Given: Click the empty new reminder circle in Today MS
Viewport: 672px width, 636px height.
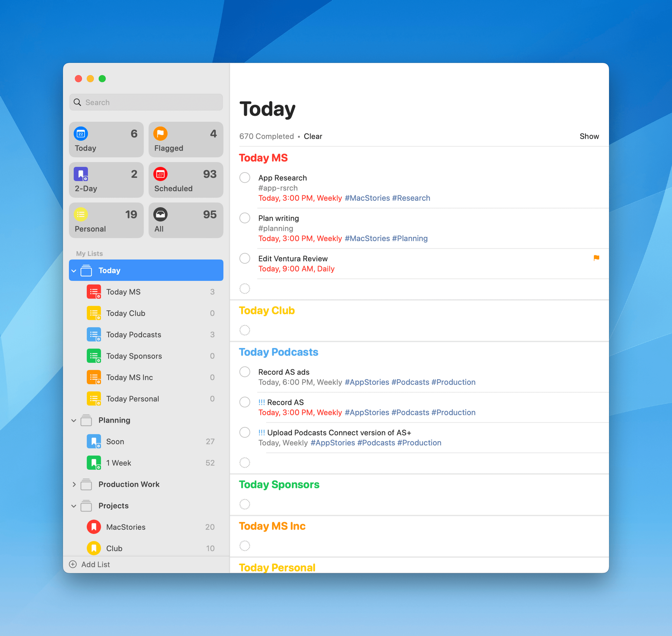Looking at the screenshot, I should [244, 289].
